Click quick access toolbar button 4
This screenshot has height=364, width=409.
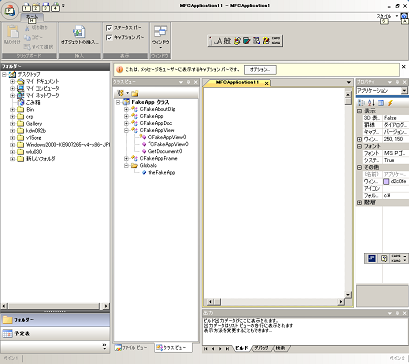point(56,8)
